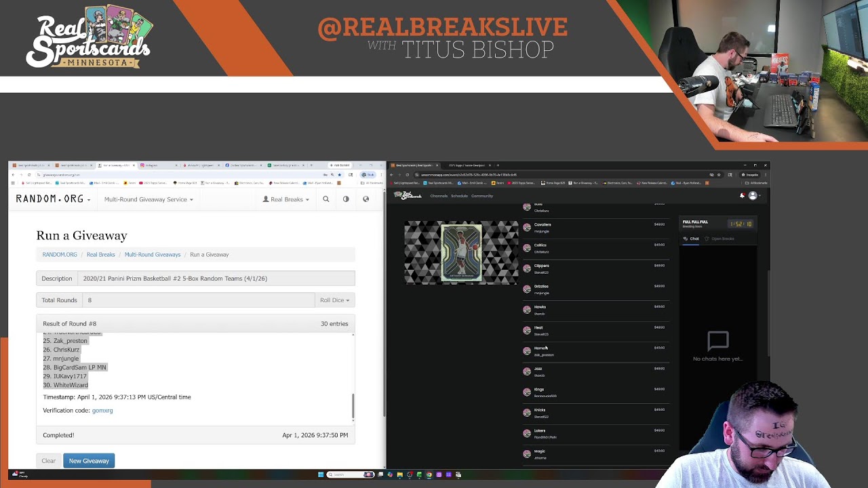Click the Cavaliers team avatar icon
Screen dimensions: 868x488
click(x=527, y=228)
